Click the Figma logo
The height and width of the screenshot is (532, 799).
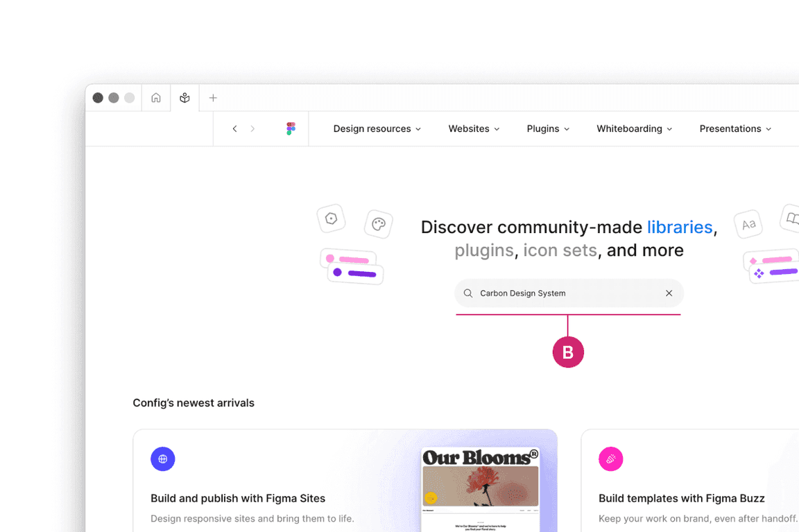click(x=291, y=129)
